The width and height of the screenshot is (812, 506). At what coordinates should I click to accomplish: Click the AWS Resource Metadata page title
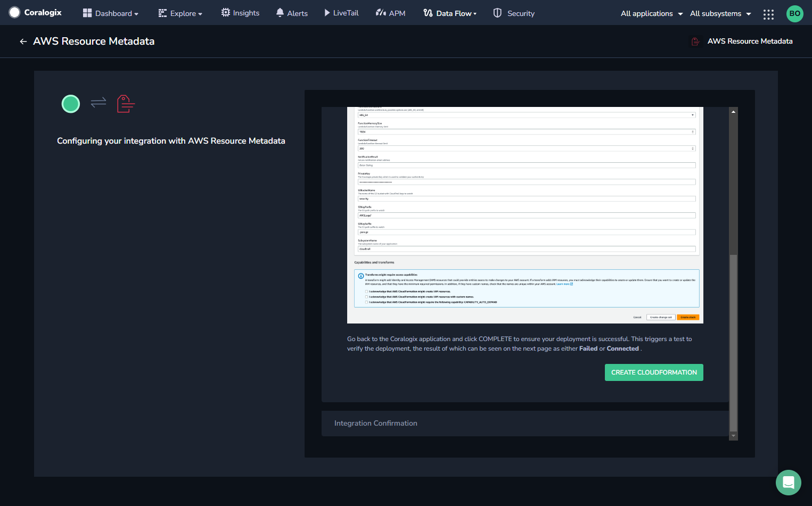click(94, 41)
